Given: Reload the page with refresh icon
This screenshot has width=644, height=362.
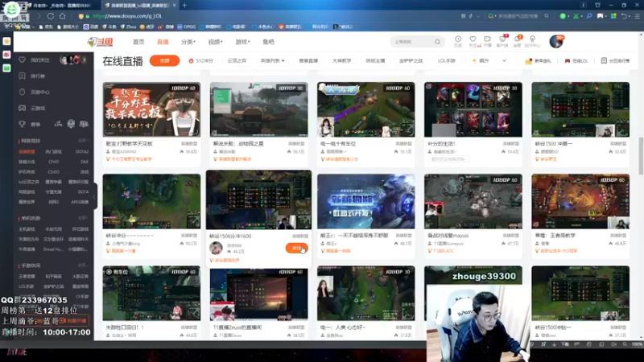Looking at the screenshot, I should [x=51, y=16].
